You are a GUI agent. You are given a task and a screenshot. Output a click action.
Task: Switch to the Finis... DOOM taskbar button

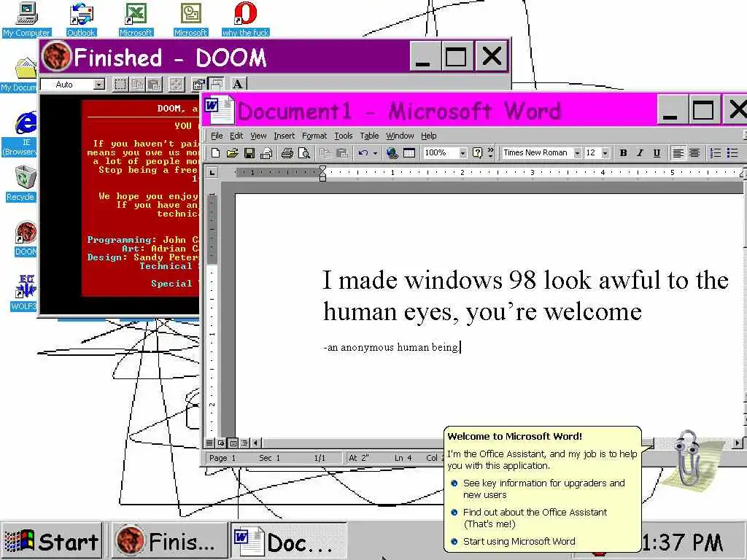pyautogui.click(x=170, y=542)
